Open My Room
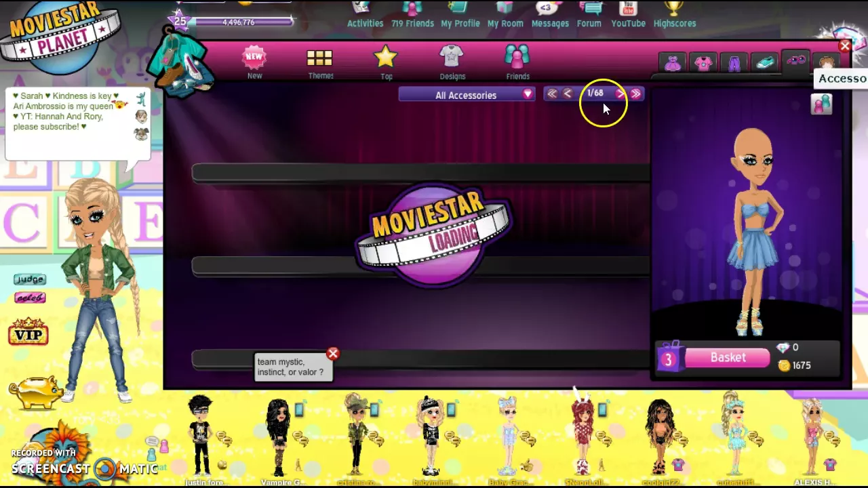Screen dimensions: 868x488 point(505,15)
